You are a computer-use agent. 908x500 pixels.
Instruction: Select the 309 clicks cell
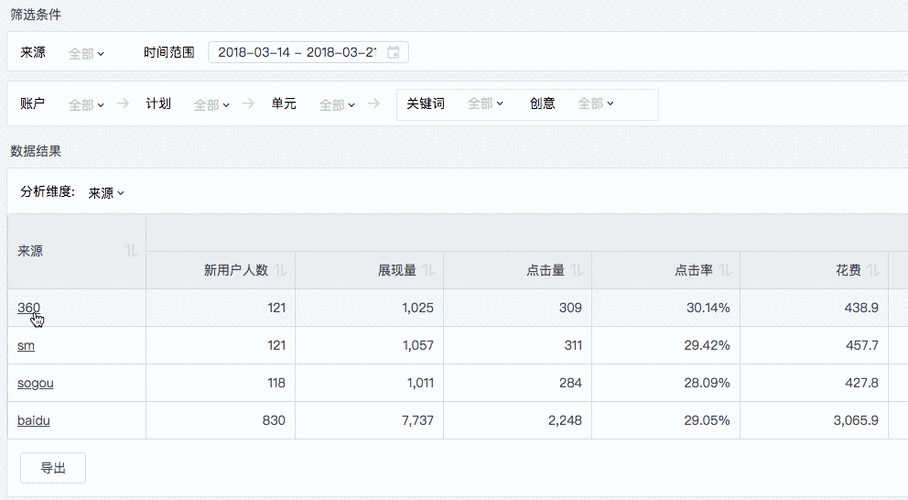[x=518, y=308]
